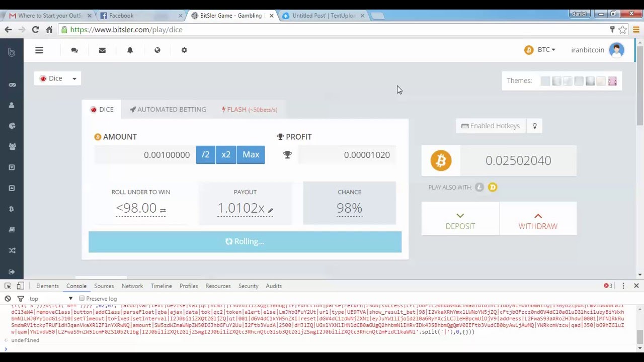The height and width of the screenshot is (362, 644).
Task: Bookmark the page with the star icon
Action: (x=623, y=30)
